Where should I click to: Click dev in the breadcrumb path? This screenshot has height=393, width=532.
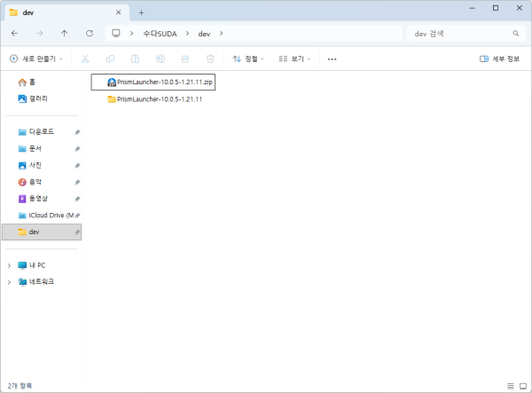[x=204, y=34]
